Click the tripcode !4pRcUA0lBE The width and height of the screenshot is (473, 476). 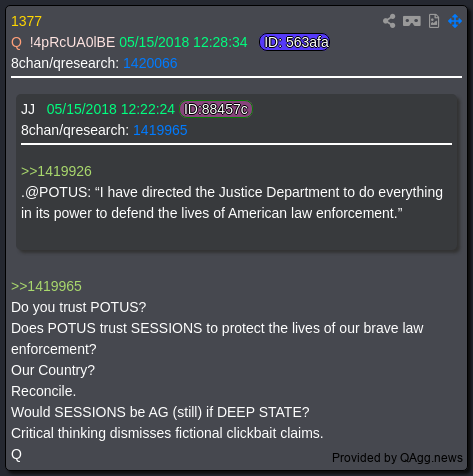click(x=72, y=42)
